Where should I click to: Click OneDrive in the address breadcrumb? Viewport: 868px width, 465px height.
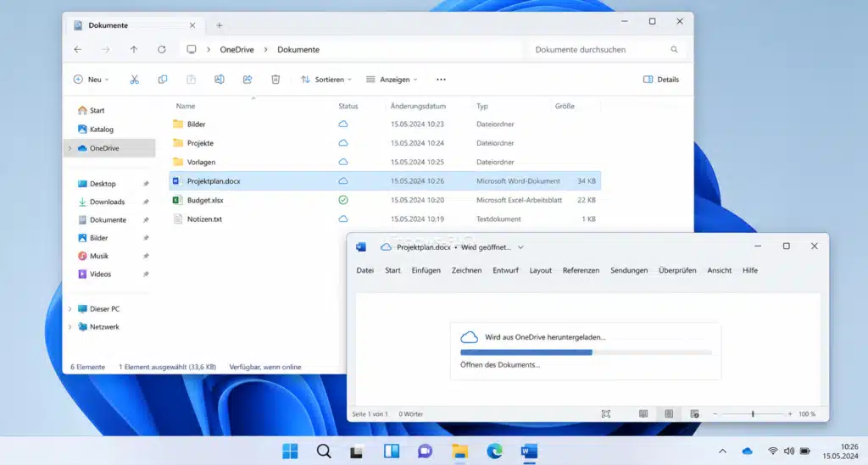[x=237, y=50]
